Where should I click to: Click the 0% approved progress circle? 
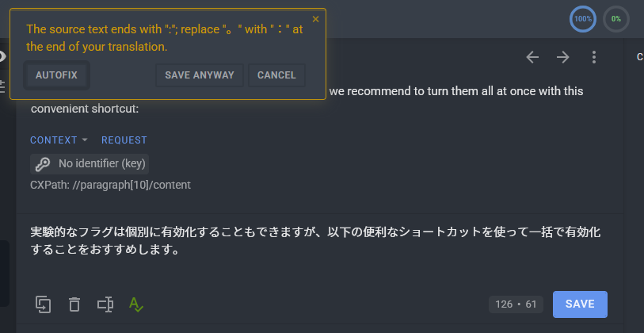(616, 19)
